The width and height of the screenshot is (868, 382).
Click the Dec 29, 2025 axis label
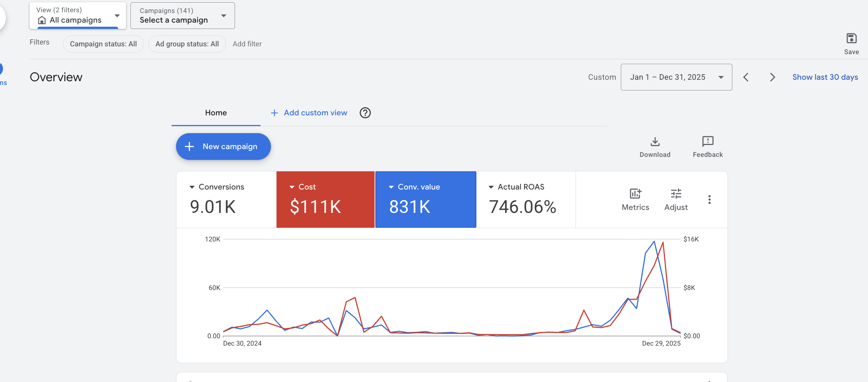click(x=661, y=343)
